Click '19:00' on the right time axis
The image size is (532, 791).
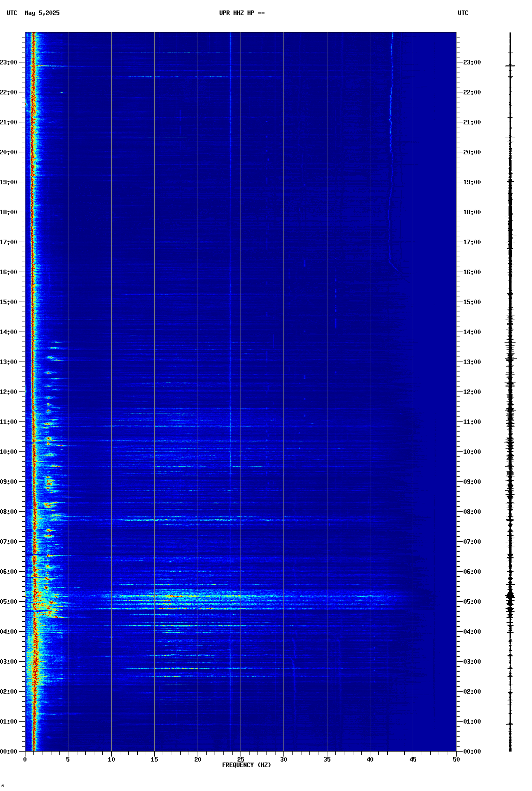[472, 182]
